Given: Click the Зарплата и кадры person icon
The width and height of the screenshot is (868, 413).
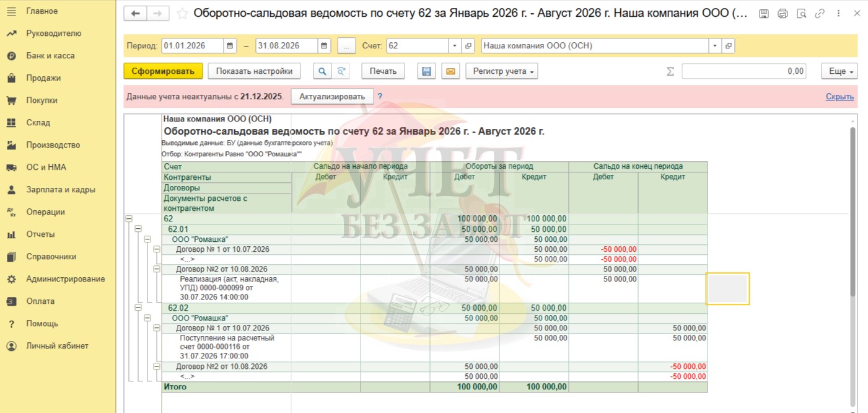Looking at the screenshot, I should (11, 190).
